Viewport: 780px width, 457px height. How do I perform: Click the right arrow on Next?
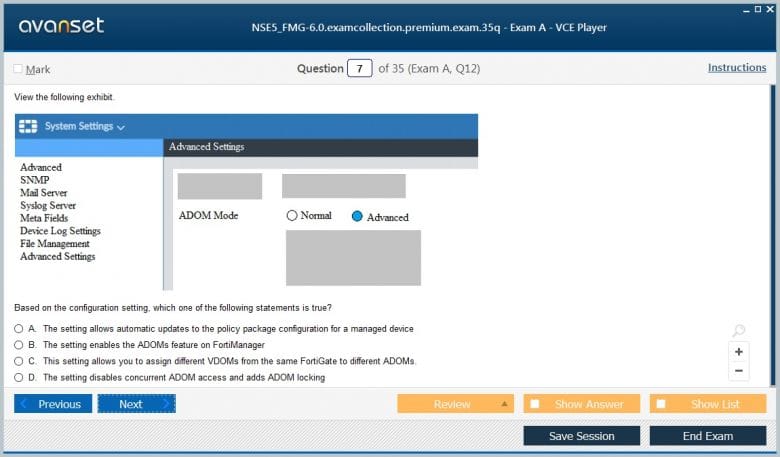point(166,404)
